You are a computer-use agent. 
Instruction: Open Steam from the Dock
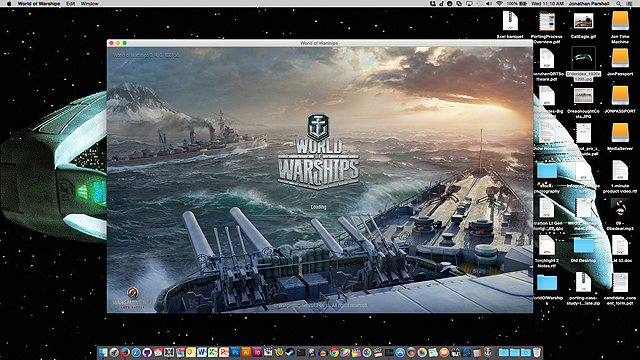point(290,352)
